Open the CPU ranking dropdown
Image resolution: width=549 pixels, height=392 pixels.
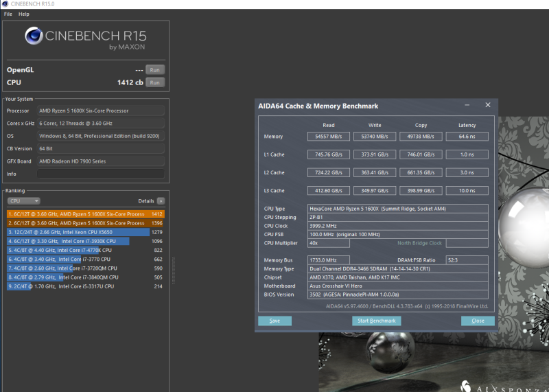24,200
